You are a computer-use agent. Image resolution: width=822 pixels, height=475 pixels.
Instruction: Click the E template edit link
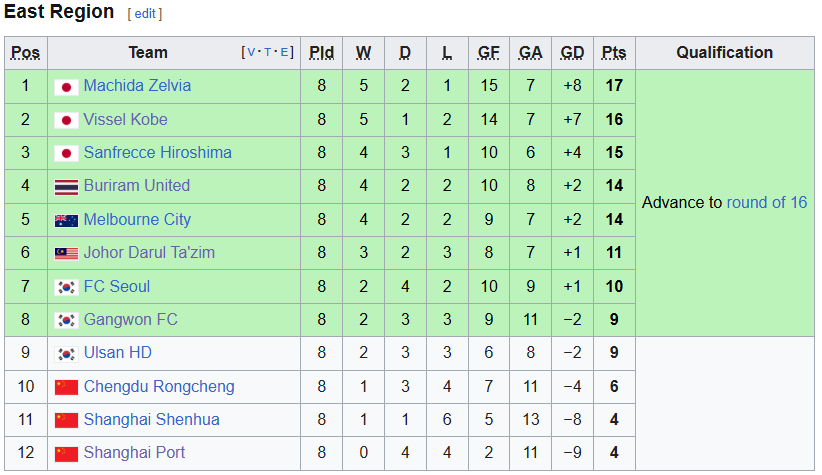click(x=284, y=52)
